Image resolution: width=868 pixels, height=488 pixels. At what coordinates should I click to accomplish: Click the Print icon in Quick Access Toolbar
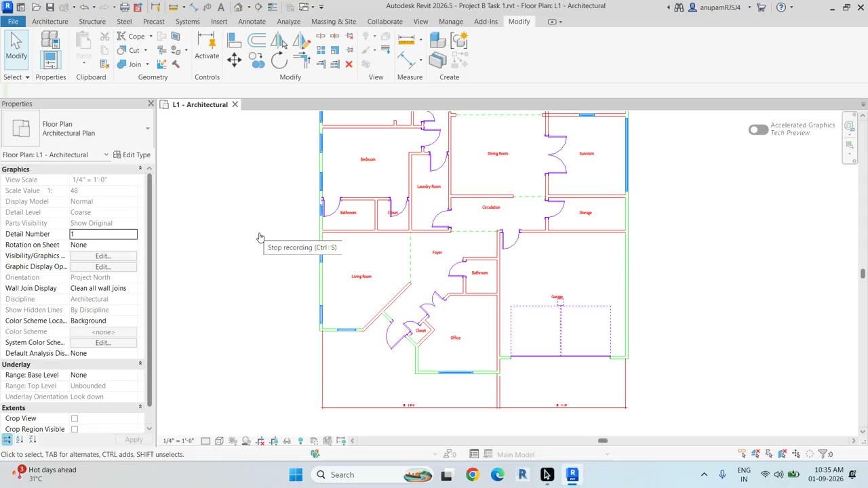tap(124, 7)
